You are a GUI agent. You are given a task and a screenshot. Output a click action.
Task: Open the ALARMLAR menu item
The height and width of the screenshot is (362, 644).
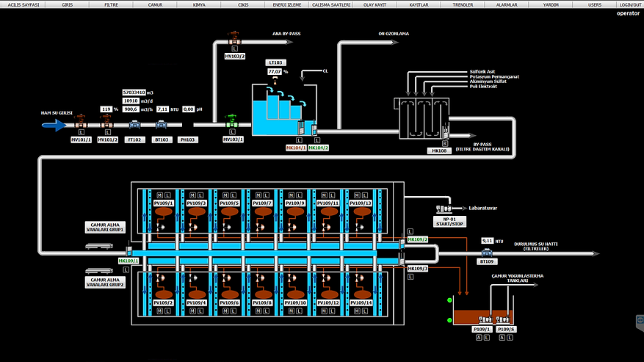pyautogui.click(x=507, y=4)
